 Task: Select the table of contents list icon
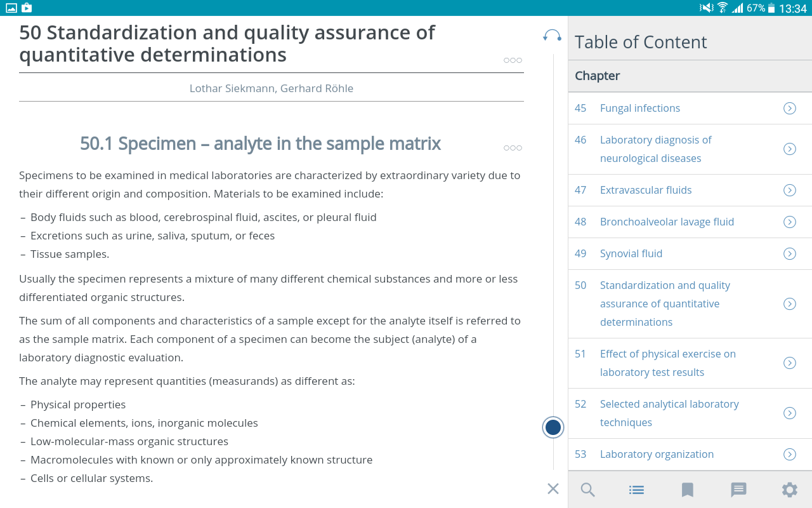click(x=636, y=490)
